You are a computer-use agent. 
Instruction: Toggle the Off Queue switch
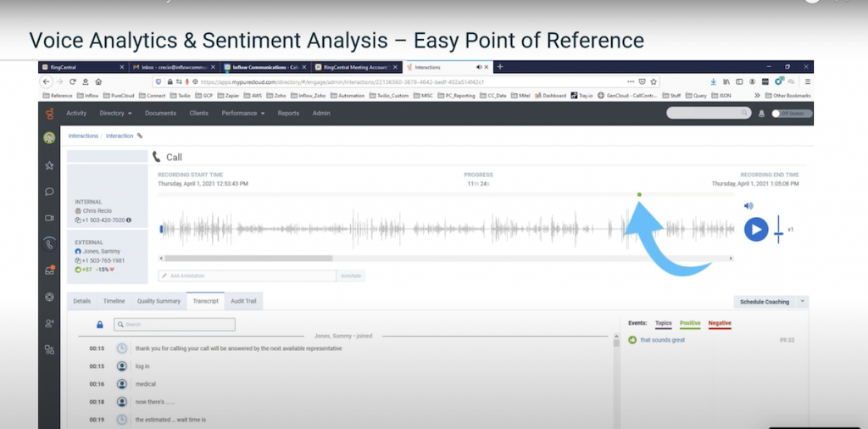pyautogui.click(x=777, y=113)
